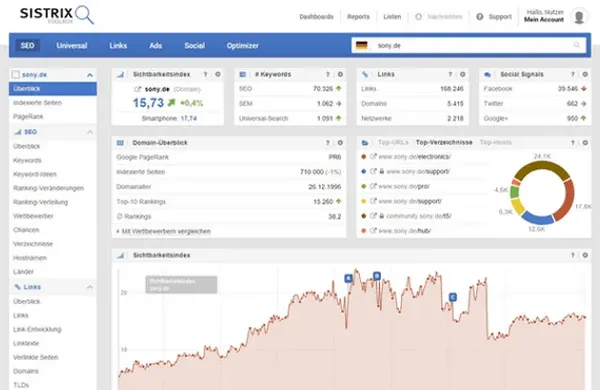The width and height of the screenshot is (600, 390).
Task: Open Sichtbarkeitsindex chart settings gear
Action: coord(585,255)
